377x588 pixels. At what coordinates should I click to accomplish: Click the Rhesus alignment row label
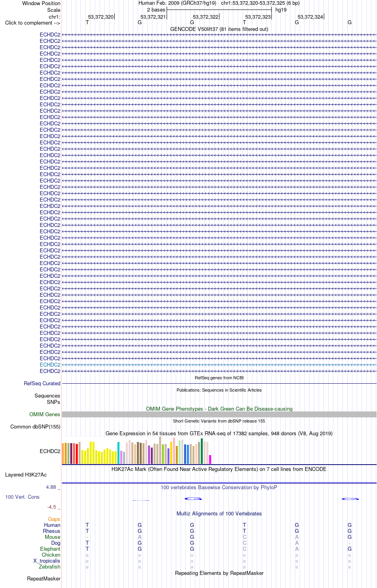tap(52, 531)
